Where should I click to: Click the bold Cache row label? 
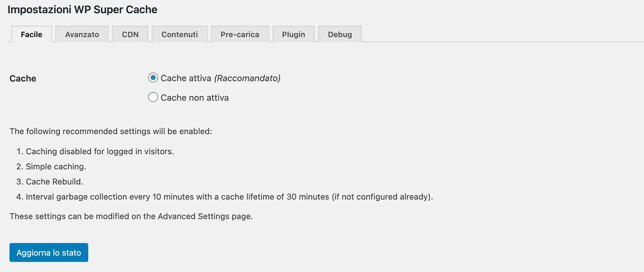pyautogui.click(x=23, y=78)
